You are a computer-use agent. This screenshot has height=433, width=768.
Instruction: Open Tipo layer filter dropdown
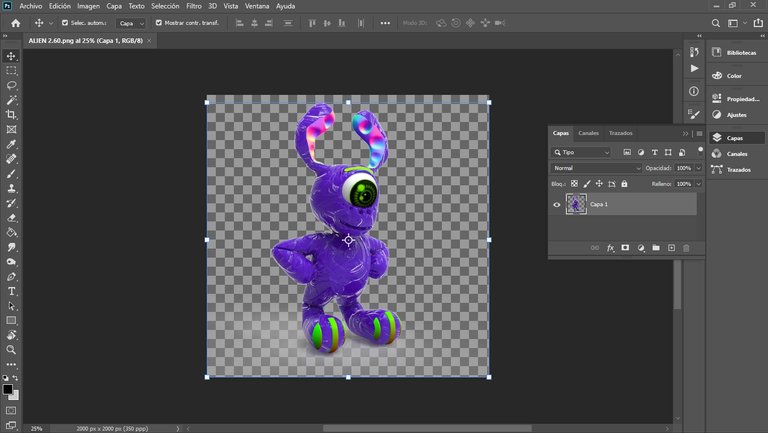tap(581, 153)
